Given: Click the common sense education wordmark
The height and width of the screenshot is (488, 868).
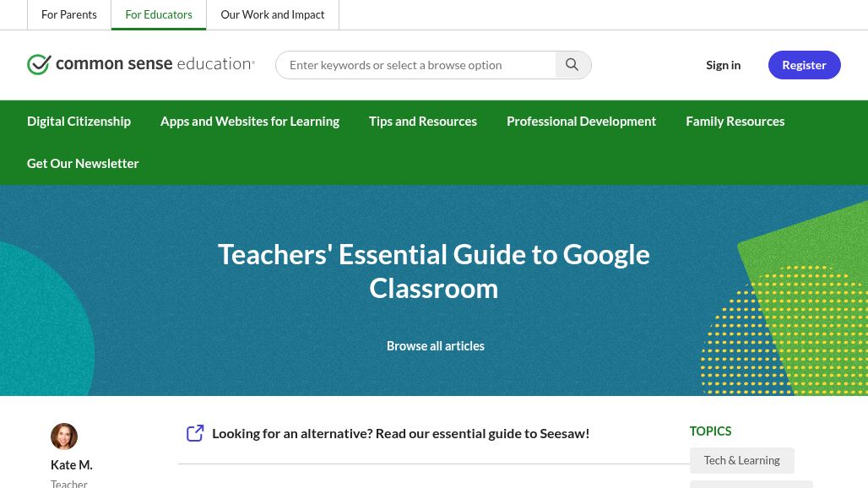Looking at the screenshot, I should tap(155, 63).
